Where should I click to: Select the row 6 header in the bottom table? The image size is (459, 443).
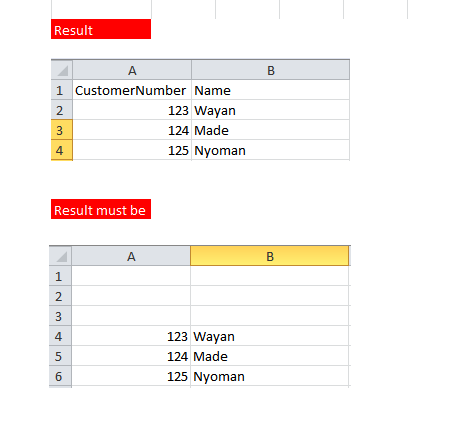click(60, 376)
